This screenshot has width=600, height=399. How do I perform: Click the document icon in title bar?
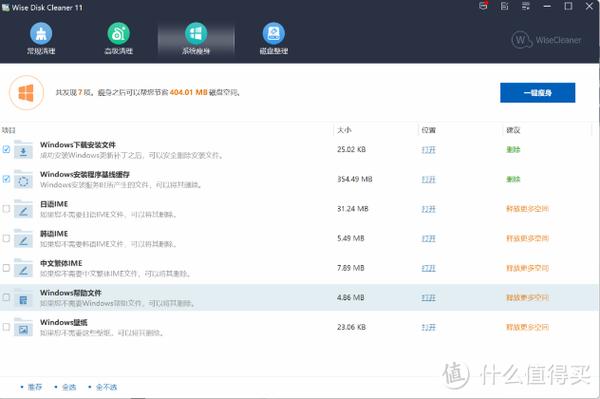(x=505, y=6)
